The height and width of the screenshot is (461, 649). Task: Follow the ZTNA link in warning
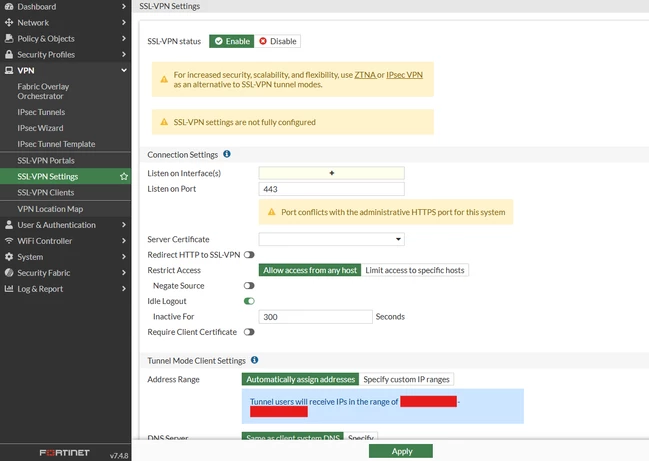point(365,75)
